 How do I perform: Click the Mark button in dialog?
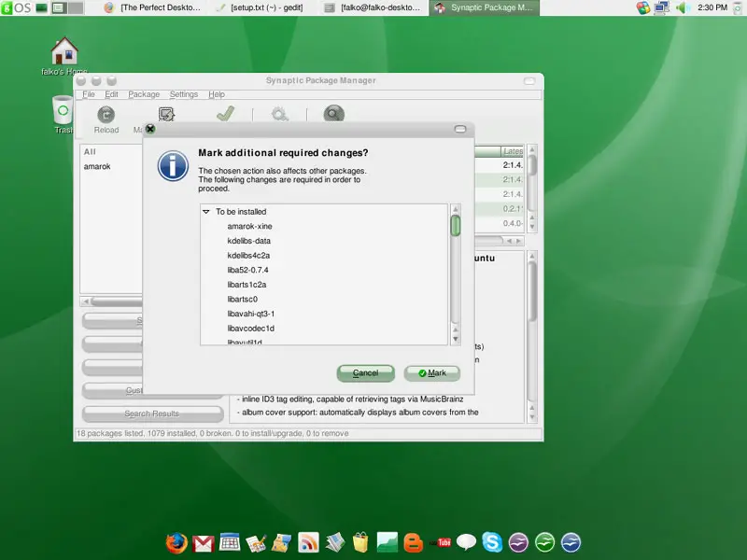tap(432, 372)
